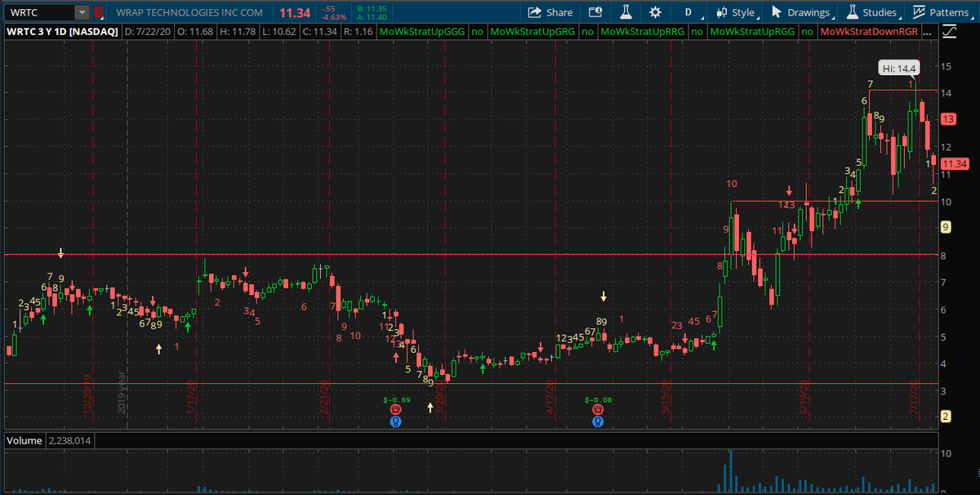This screenshot has height=495, width=980.
Task: Click the 'Hi: 14.4' price label
Action: tap(897, 69)
